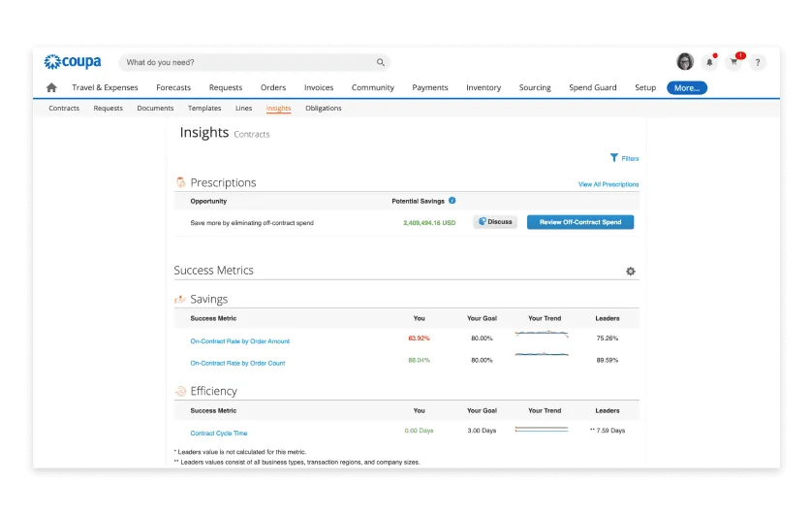
Task: Expand the More... navigation menu
Action: 687,88
